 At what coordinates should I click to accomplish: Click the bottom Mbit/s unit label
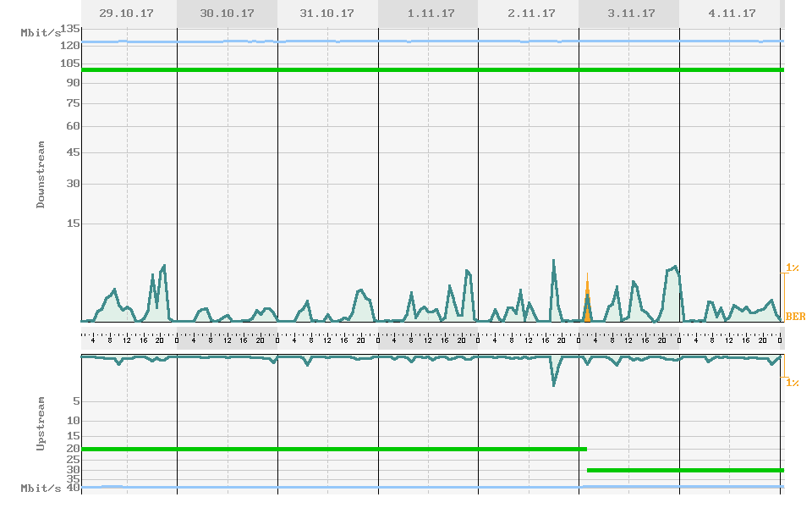coord(40,489)
